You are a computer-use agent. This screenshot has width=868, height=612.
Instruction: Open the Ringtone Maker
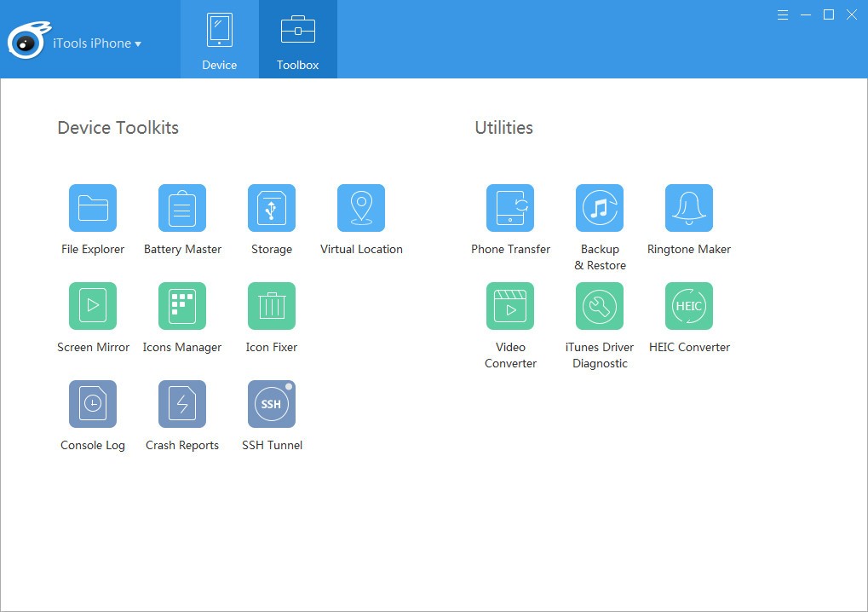click(x=688, y=207)
